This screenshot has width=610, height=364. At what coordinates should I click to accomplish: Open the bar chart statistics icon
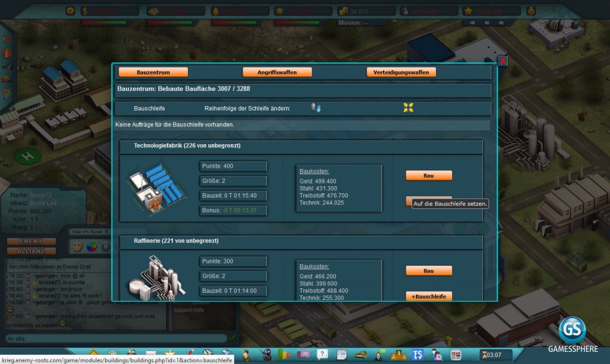(285, 355)
